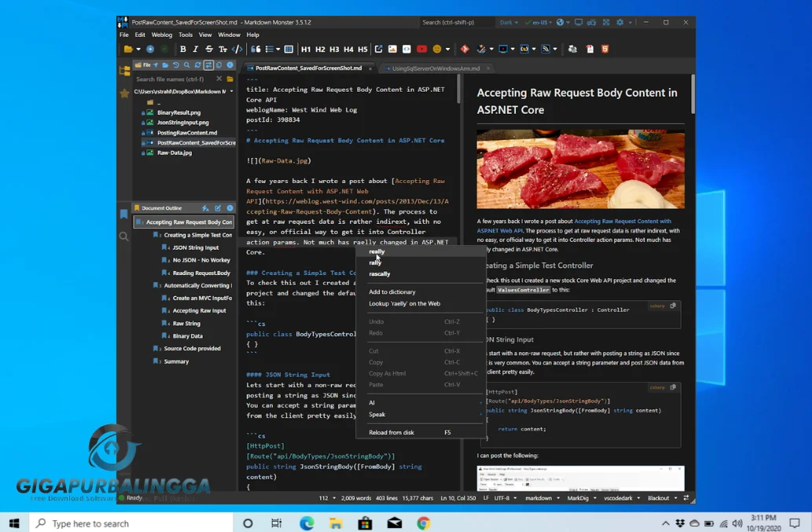Switch to UsingSqlServerOnWindowsArm.md tab
This screenshot has width=812, height=532.
(x=435, y=68)
